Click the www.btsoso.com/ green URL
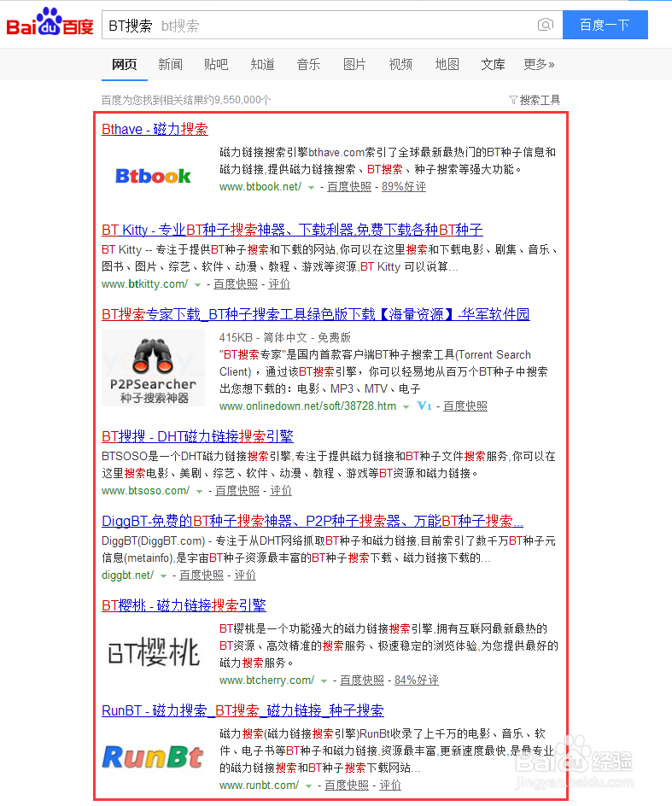This screenshot has height=806, width=672. [x=146, y=491]
